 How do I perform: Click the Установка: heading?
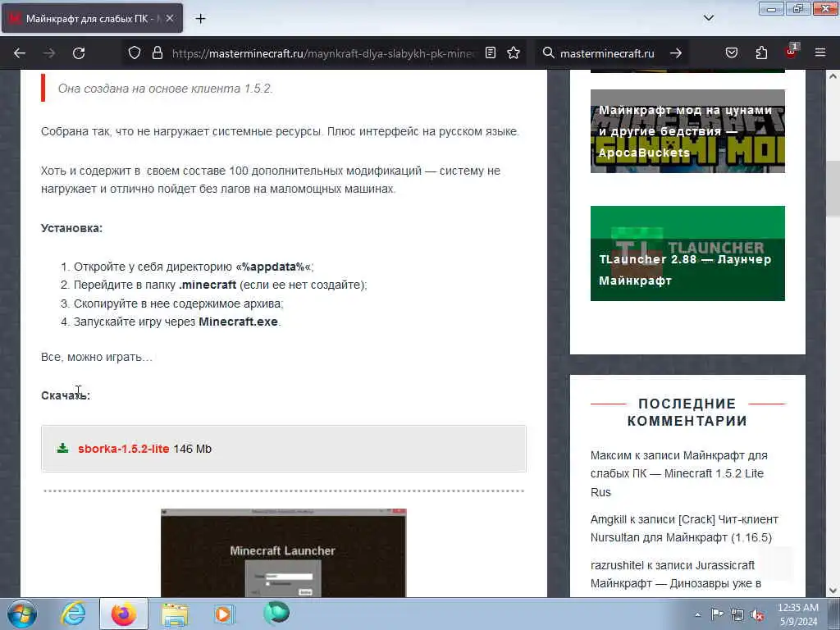pos(72,228)
